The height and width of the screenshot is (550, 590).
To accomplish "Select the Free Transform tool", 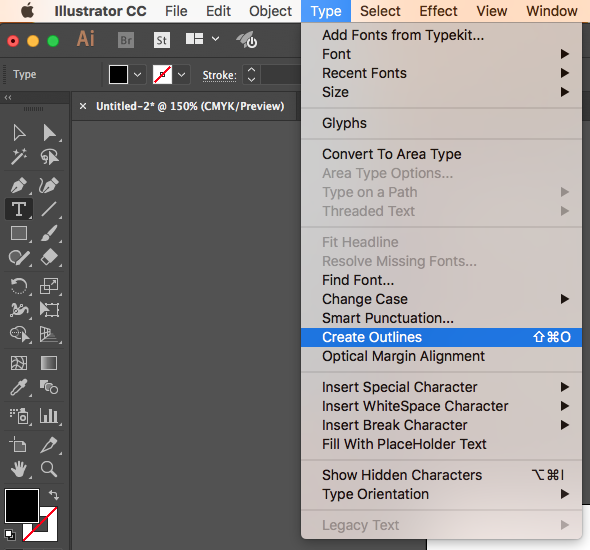I will coord(49,310).
